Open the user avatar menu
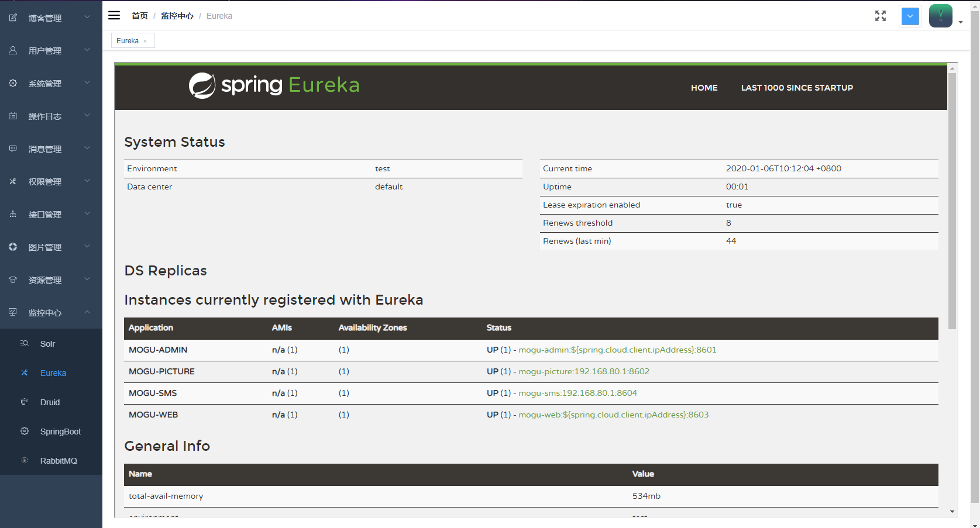Screen dimensions: 980x528 tap(941, 16)
